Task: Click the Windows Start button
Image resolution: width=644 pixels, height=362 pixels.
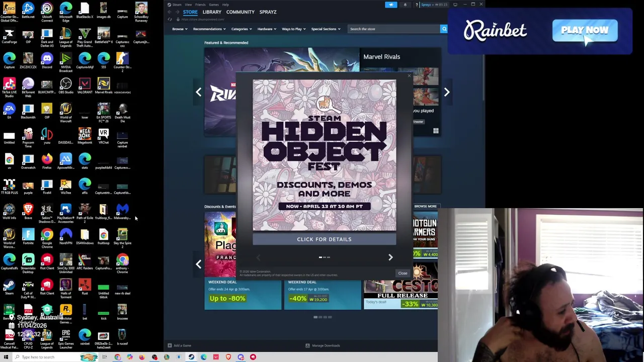Action: pos(6,357)
